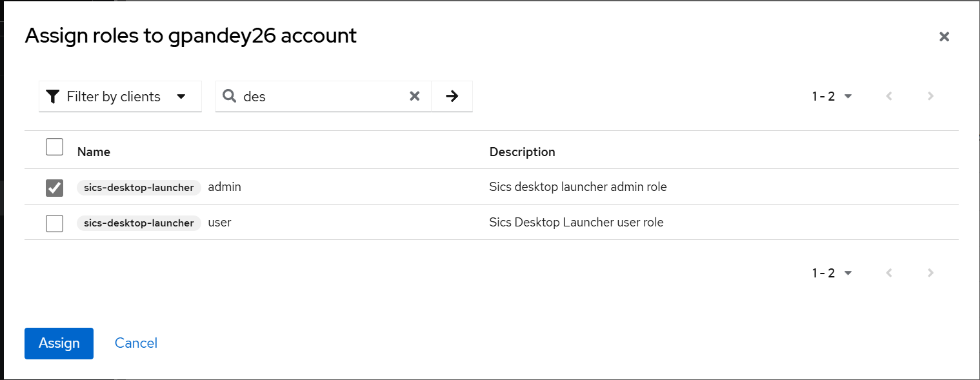Click the Assign button
Image resolution: width=980 pixels, height=380 pixels.
tap(59, 343)
